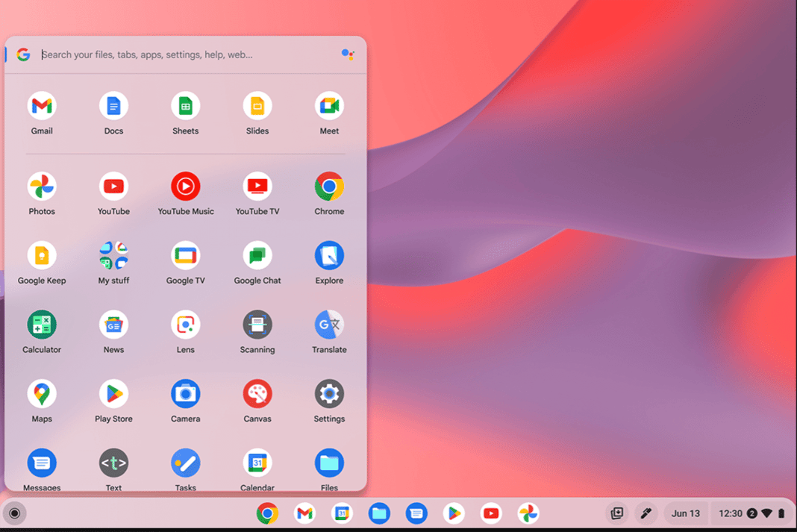Open Settings from the app grid

click(x=329, y=394)
